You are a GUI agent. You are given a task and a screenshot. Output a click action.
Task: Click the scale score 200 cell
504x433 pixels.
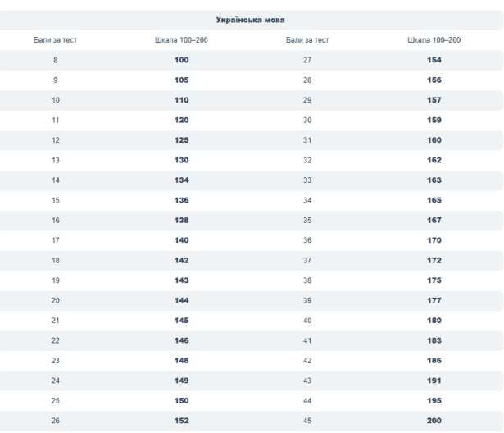pyautogui.click(x=434, y=421)
